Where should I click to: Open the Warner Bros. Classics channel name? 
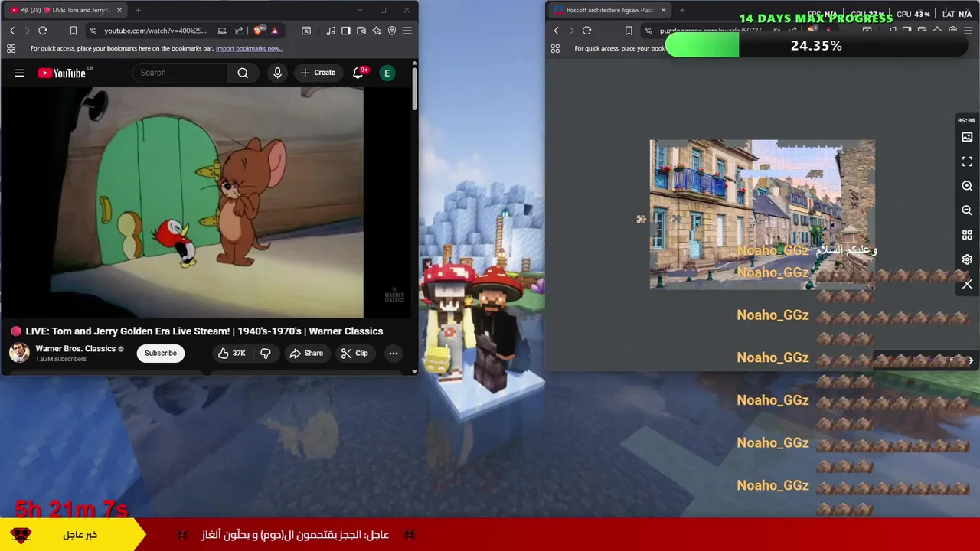75,348
